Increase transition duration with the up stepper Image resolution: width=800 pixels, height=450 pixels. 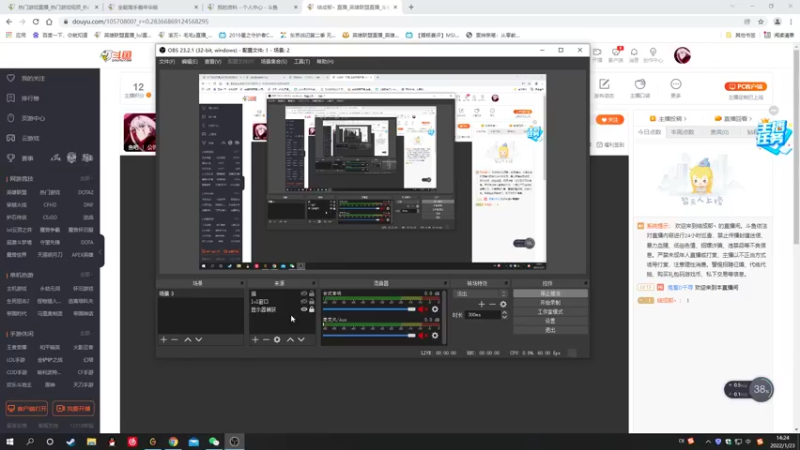pos(505,313)
